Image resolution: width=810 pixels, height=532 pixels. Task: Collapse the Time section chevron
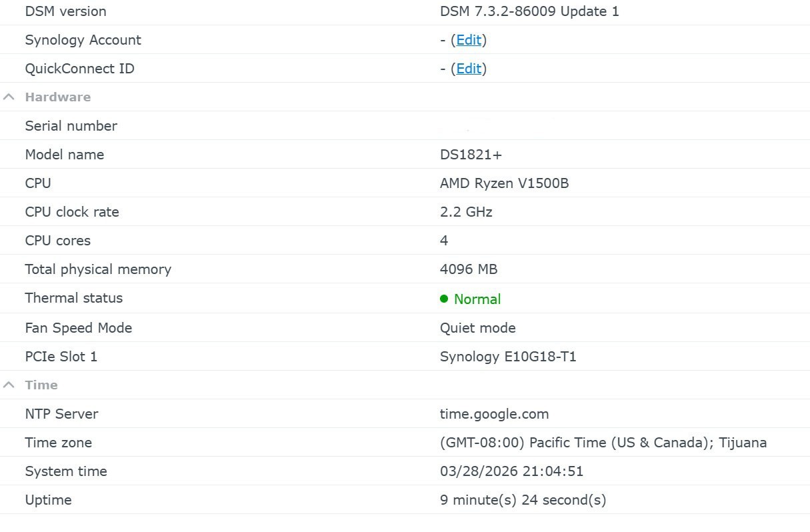pos(9,385)
